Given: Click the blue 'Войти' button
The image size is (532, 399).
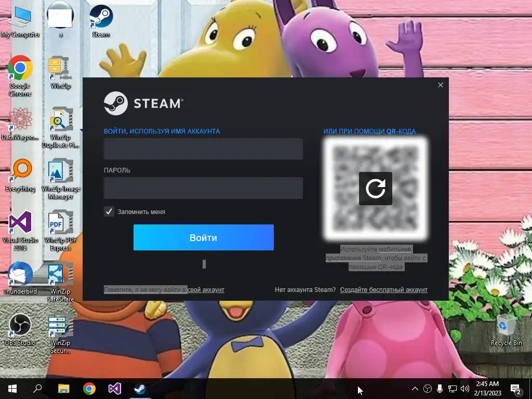Looking at the screenshot, I should coord(204,237).
